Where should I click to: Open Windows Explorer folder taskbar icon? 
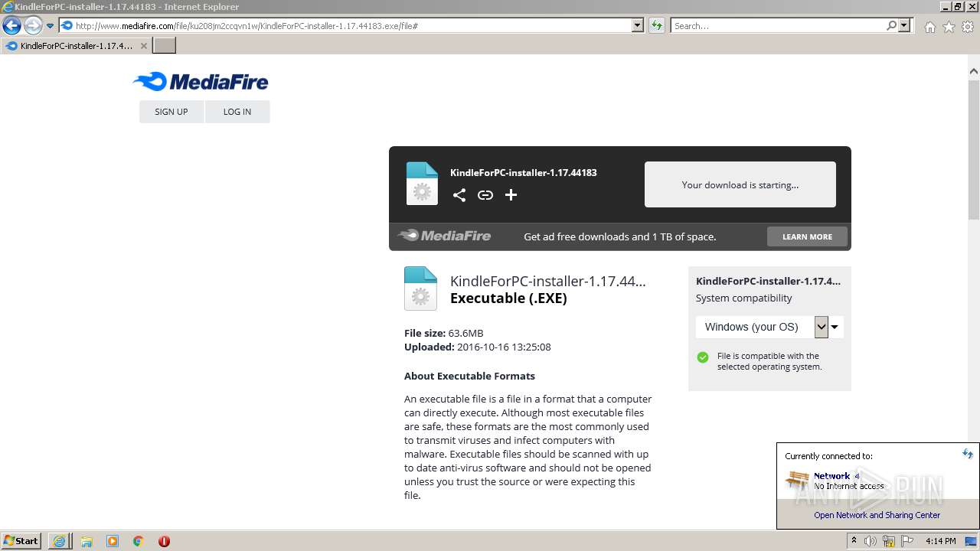[87, 541]
